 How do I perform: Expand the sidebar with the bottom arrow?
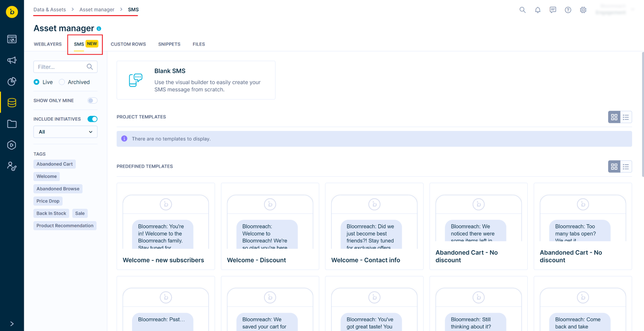tap(12, 324)
